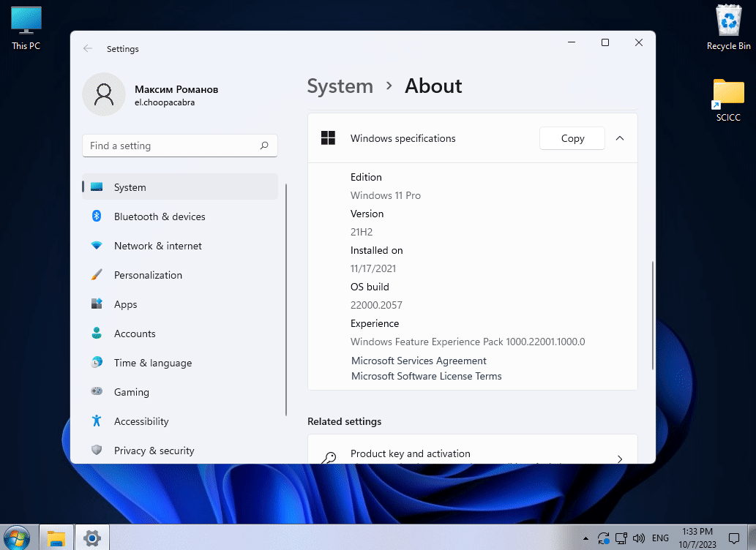Open Privacy & security settings
This screenshot has width=756, height=550.
180,451
